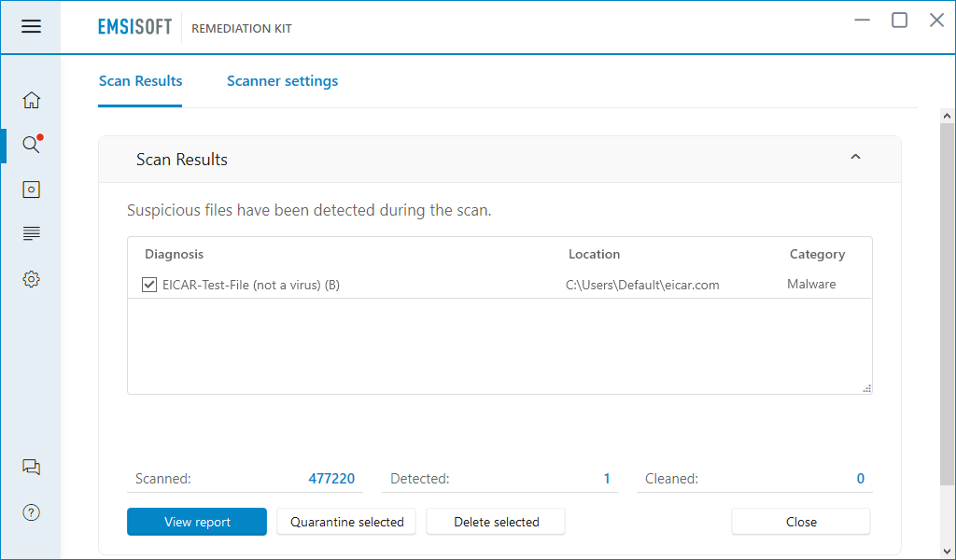The width and height of the screenshot is (956, 560).
Task: Click the Quarantine selected button
Action: tap(346, 522)
